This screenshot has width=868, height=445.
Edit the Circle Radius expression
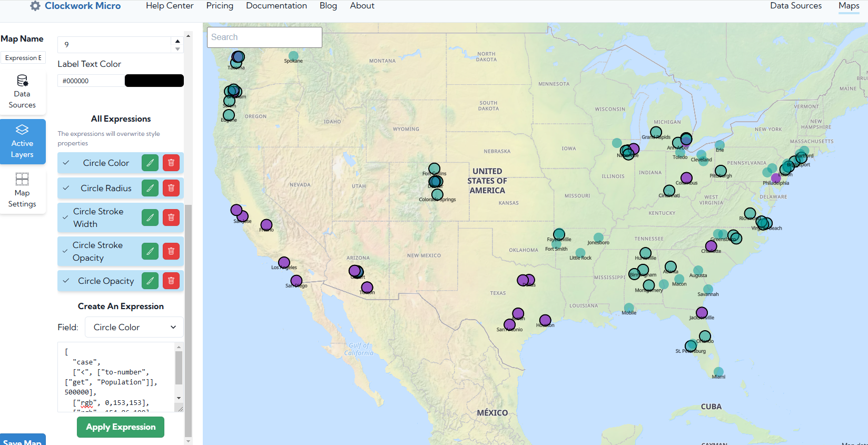click(150, 189)
